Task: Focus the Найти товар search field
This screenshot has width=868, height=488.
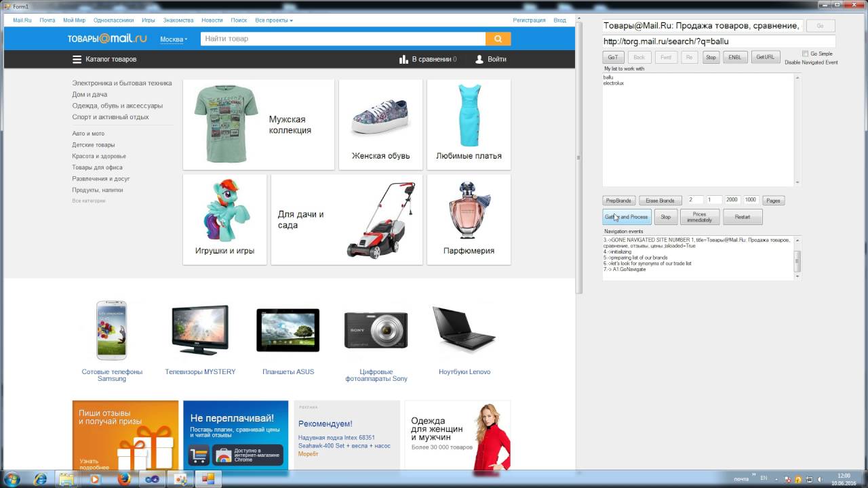Action: (343, 39)
